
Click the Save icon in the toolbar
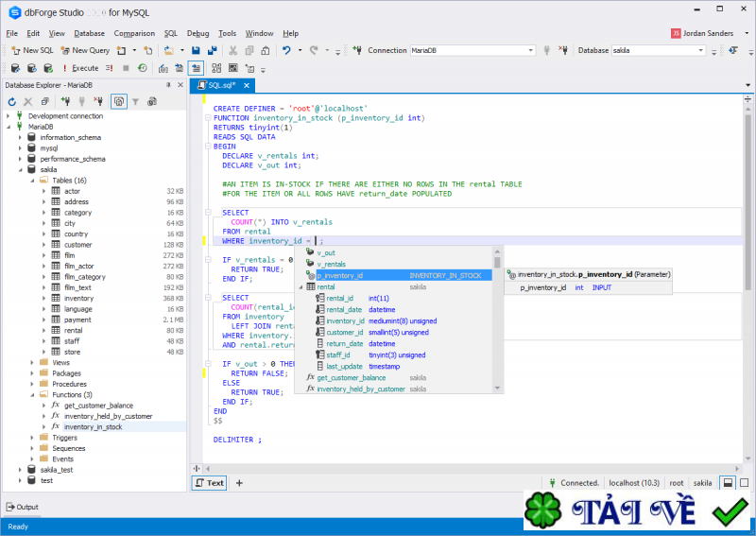point(196,50)
